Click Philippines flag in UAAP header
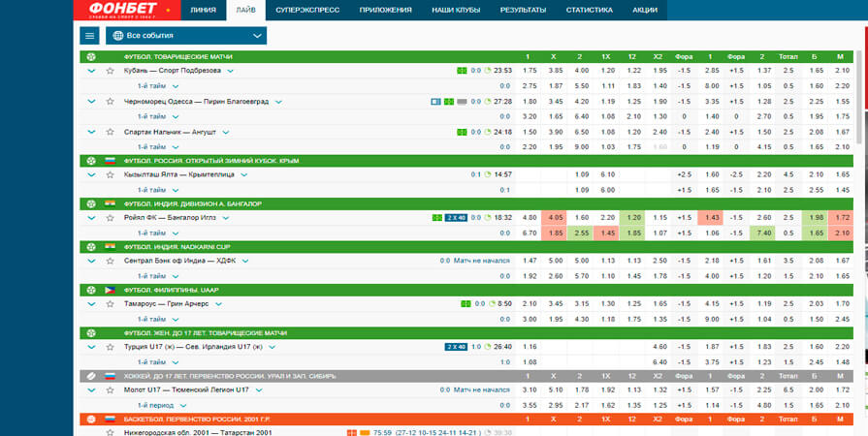This screenshot has width=868, height=436. 111,290
